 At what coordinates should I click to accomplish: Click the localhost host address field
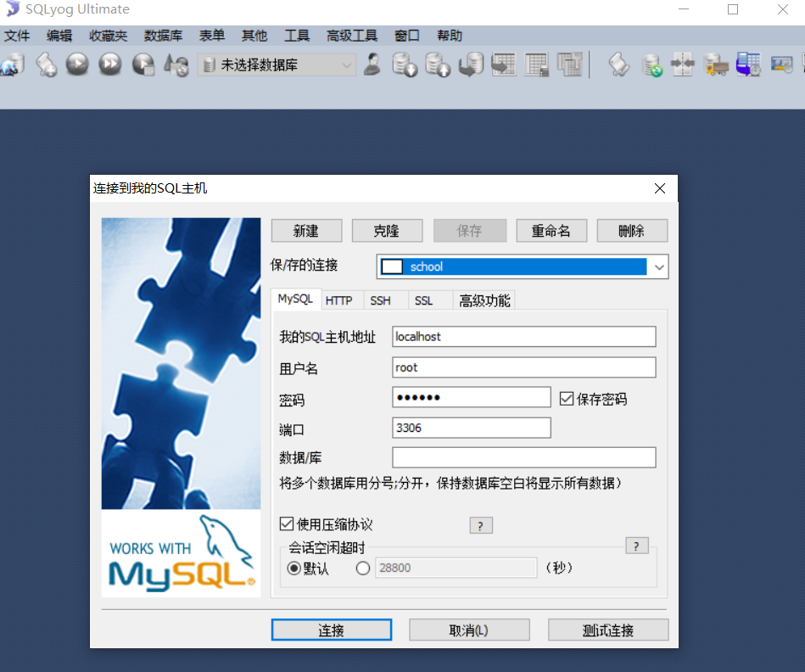pos(523,337)
